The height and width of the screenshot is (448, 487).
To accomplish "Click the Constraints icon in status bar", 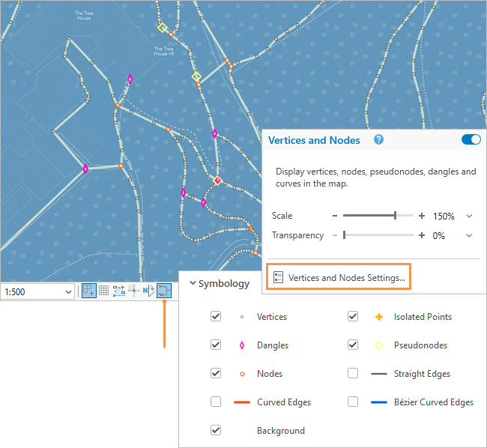I will pos(119,291).
